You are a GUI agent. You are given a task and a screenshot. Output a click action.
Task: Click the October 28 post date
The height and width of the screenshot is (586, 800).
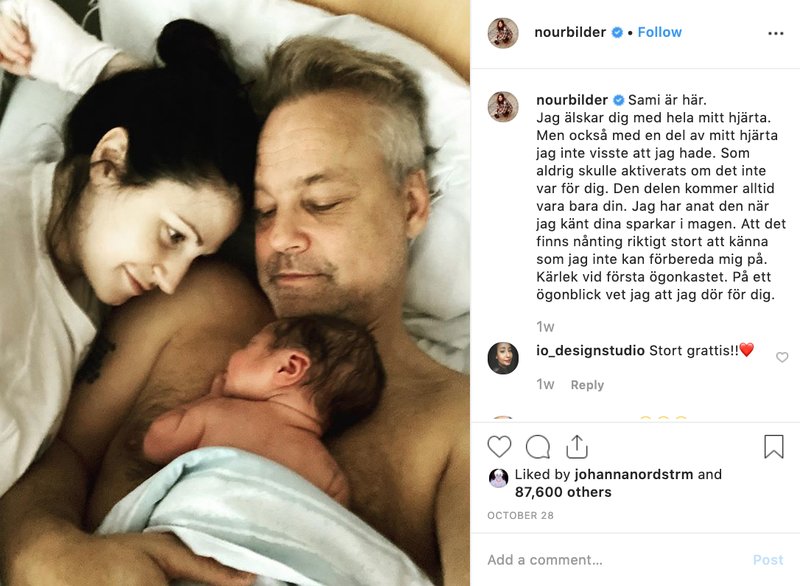[x=520, y=516]
